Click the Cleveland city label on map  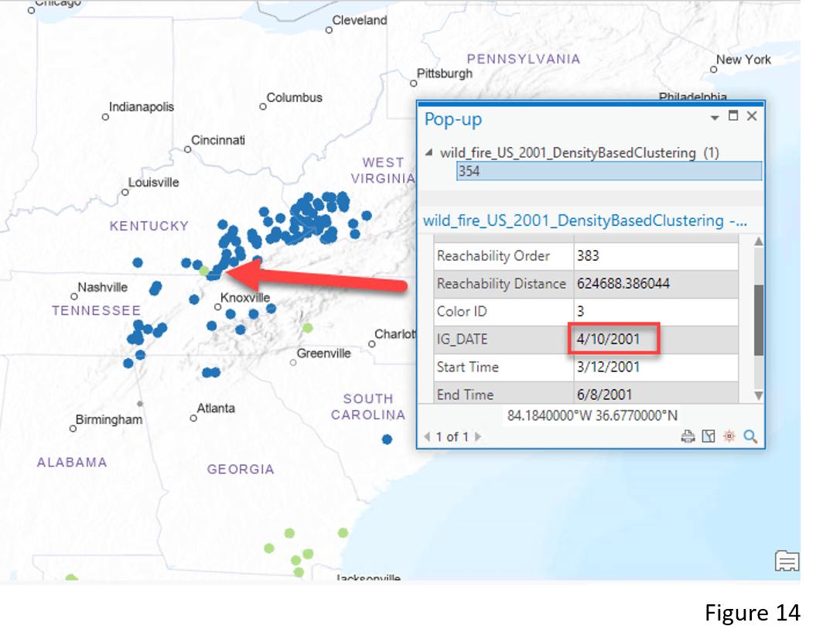(360, 20)
